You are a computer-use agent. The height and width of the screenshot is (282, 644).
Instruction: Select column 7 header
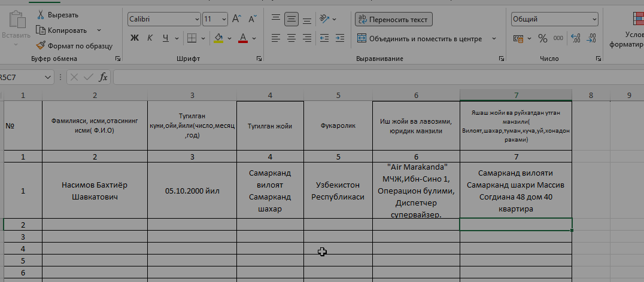[x=516, y=96]
